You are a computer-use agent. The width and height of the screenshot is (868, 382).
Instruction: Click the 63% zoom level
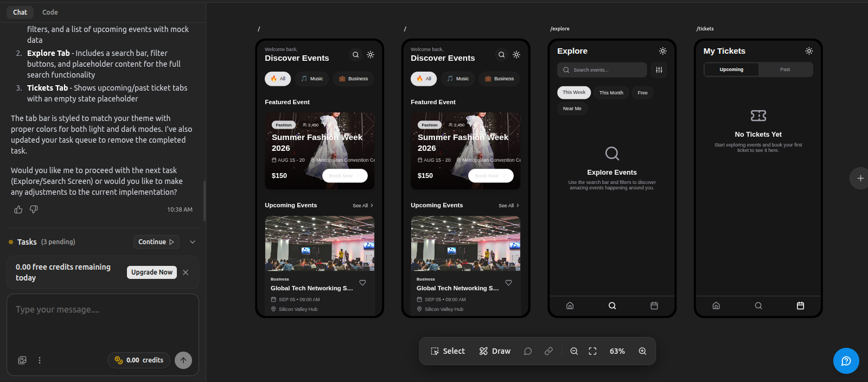(x=617, y=351)
